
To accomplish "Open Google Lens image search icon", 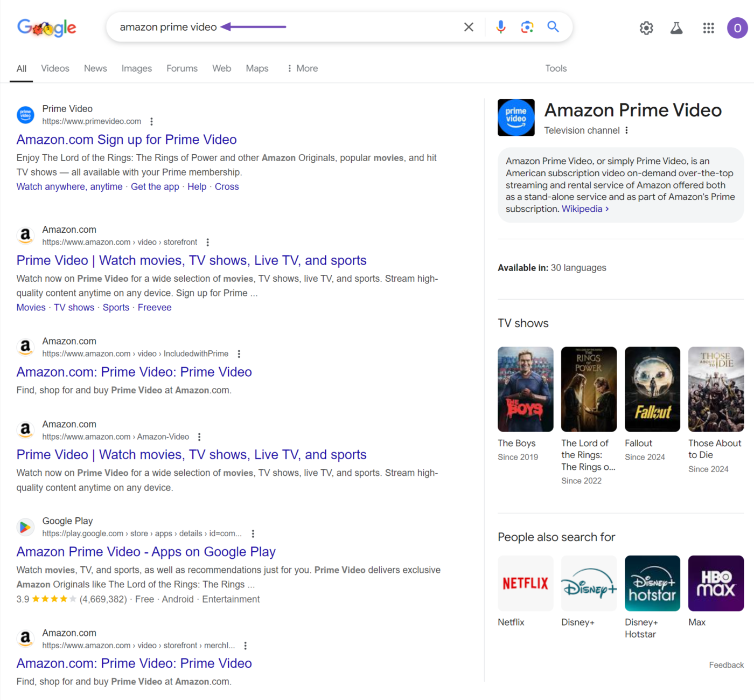I will [x=527, y=27].
